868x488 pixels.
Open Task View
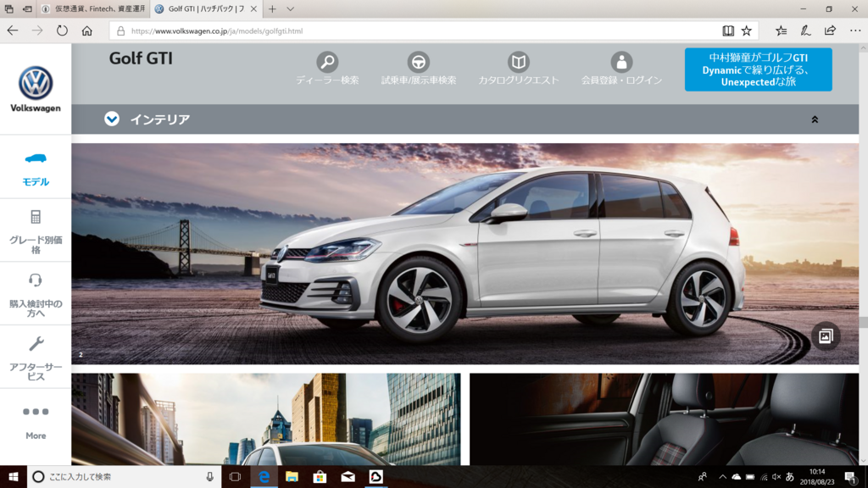click(235, 477)
